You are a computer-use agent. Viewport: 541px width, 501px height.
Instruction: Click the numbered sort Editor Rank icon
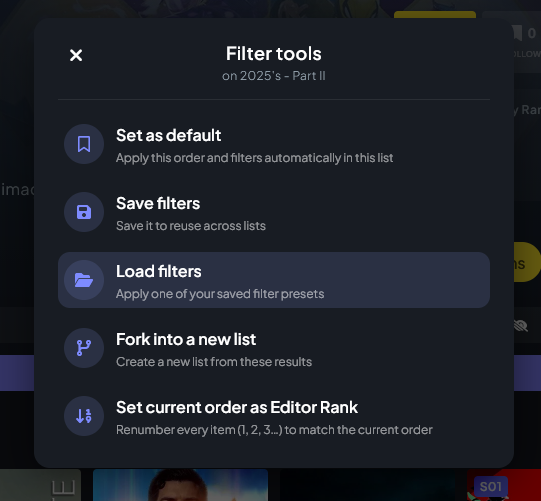pyautogui.click(x=84, y=416)
